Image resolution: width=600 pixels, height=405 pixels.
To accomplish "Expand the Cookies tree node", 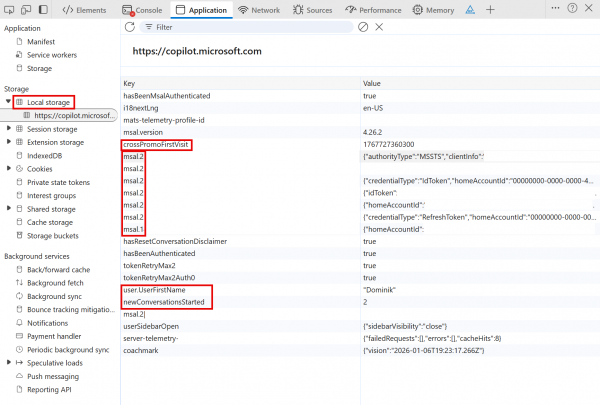I will 9,168.
